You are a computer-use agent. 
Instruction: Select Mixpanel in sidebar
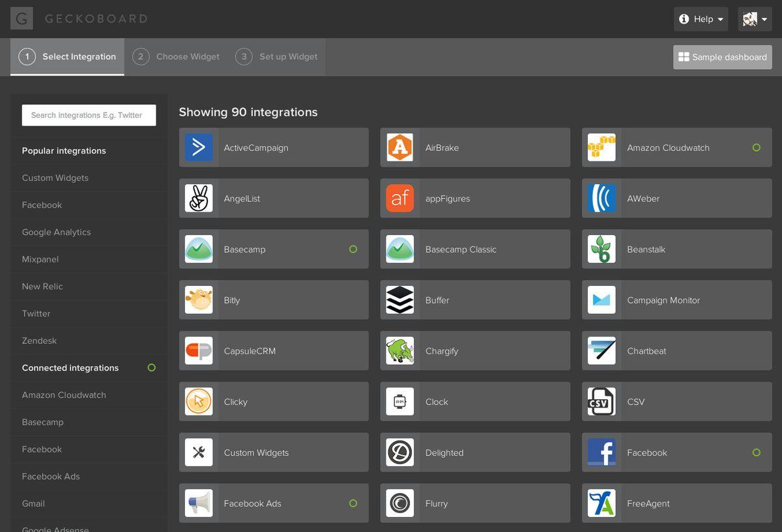40,259
